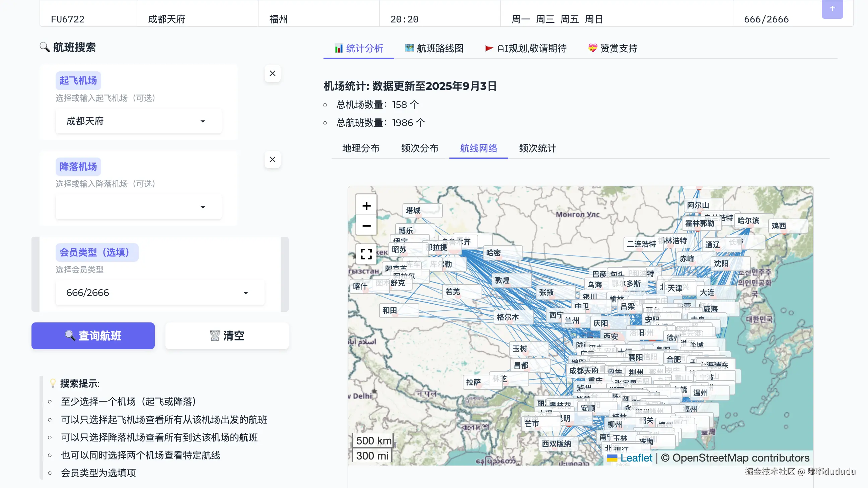Open the 赞赏支持 tab

coord(612,48)
